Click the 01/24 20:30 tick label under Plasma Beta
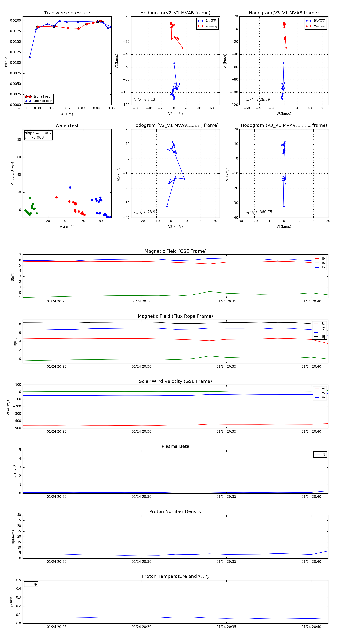Image resolution: width=351 pixels, height=644 pixels. pyautogui.click(x=141, y=496)
